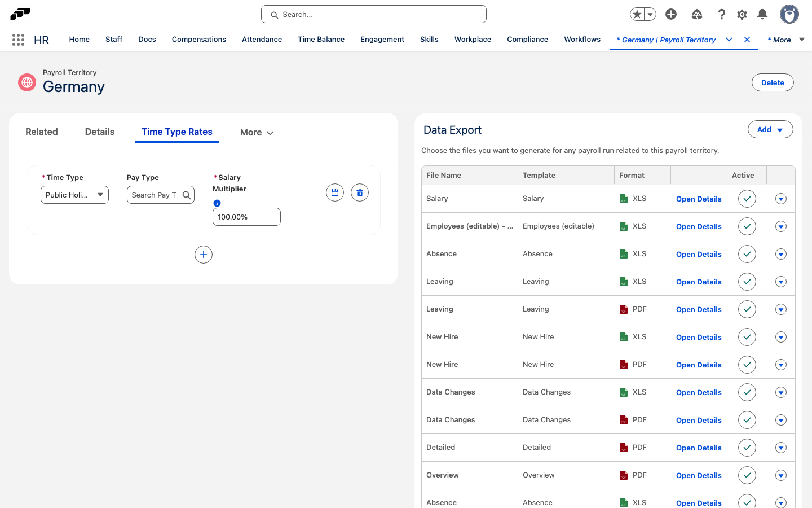The image size is (812, 508).
Task: Toggle Active check for Employees (editable) file
Action: (747, 226)
